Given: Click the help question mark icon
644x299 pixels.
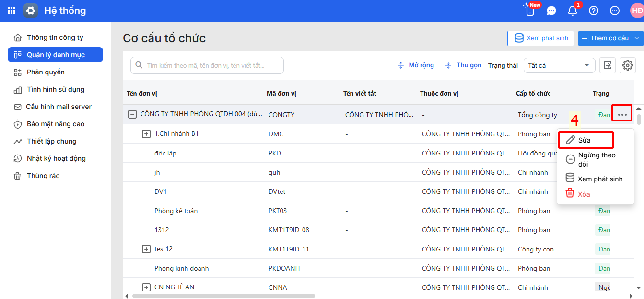Looking at the screenshot, I should coord(594,11).
